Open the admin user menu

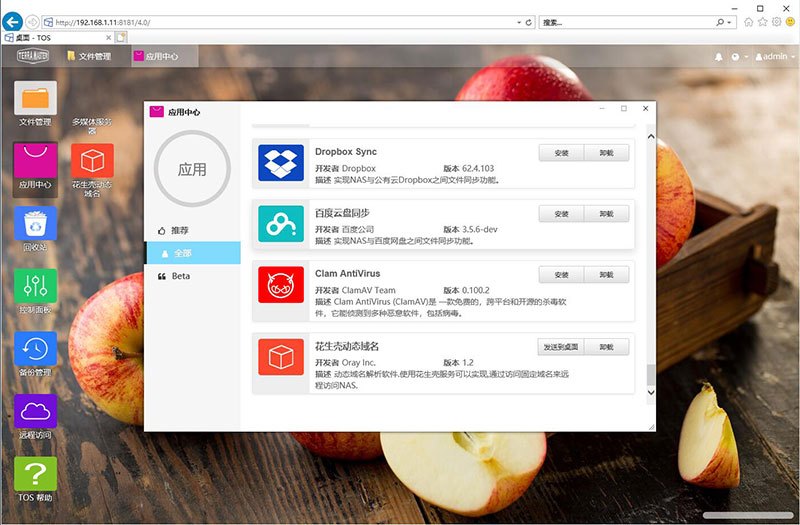(x=775, y=57)
